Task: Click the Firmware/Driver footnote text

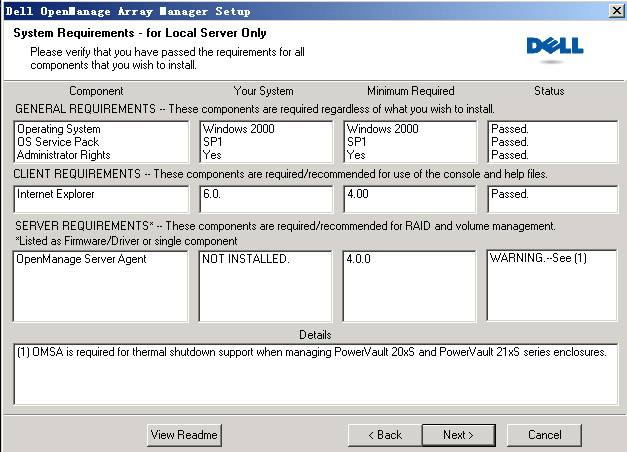Action: tap(126, 241)
